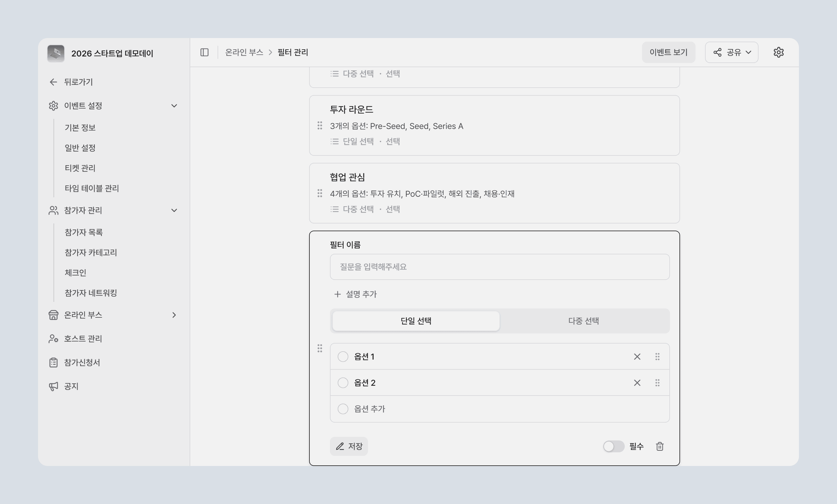The height and width of the screenshot is (504, 837).
Task: Select the 옵션 1 radio circle
Action: tap(343, 357)
